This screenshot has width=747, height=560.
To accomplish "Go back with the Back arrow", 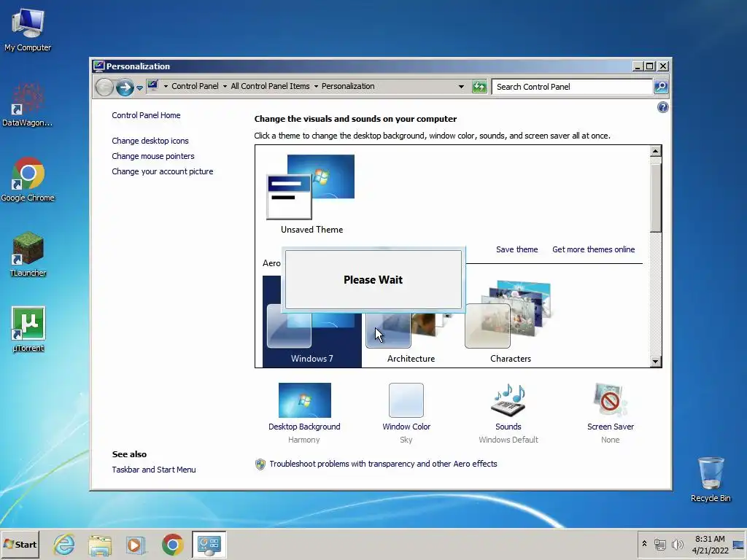I will pyautogui.click(x=104, y=87).
